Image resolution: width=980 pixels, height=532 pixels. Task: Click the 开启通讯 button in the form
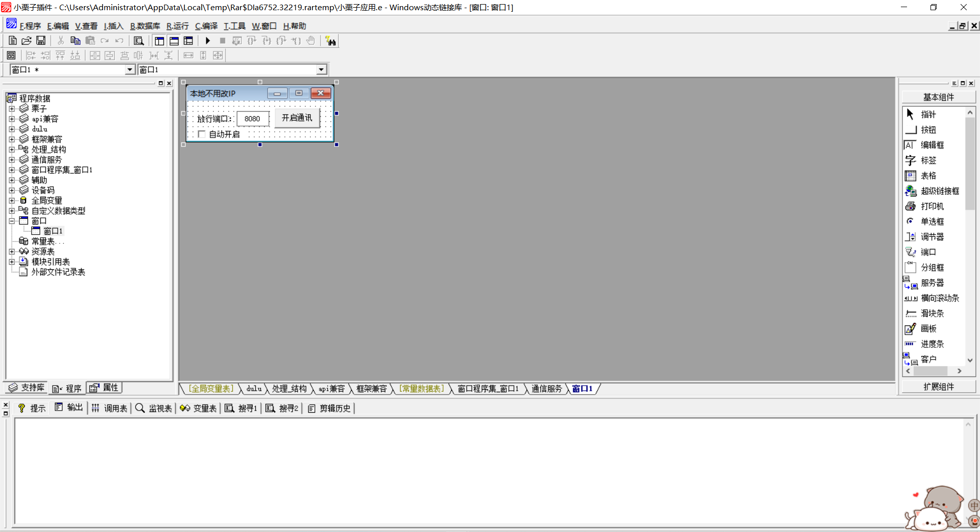coord(297,118)
